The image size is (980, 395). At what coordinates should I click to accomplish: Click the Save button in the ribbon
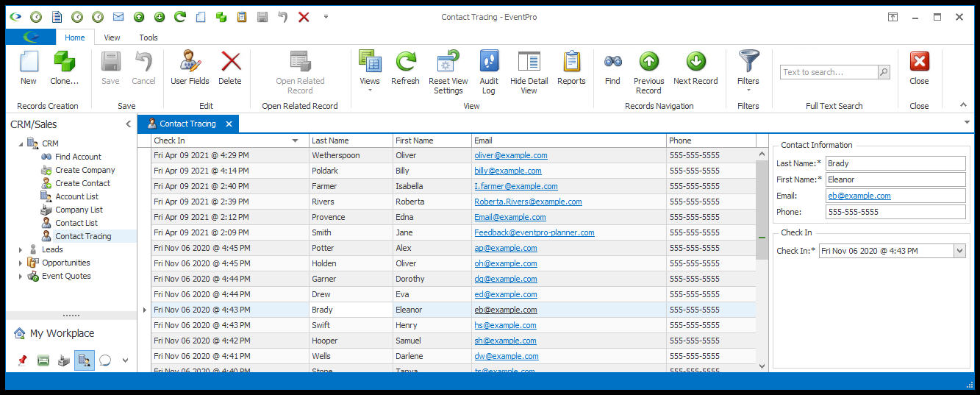coord(110,68)
